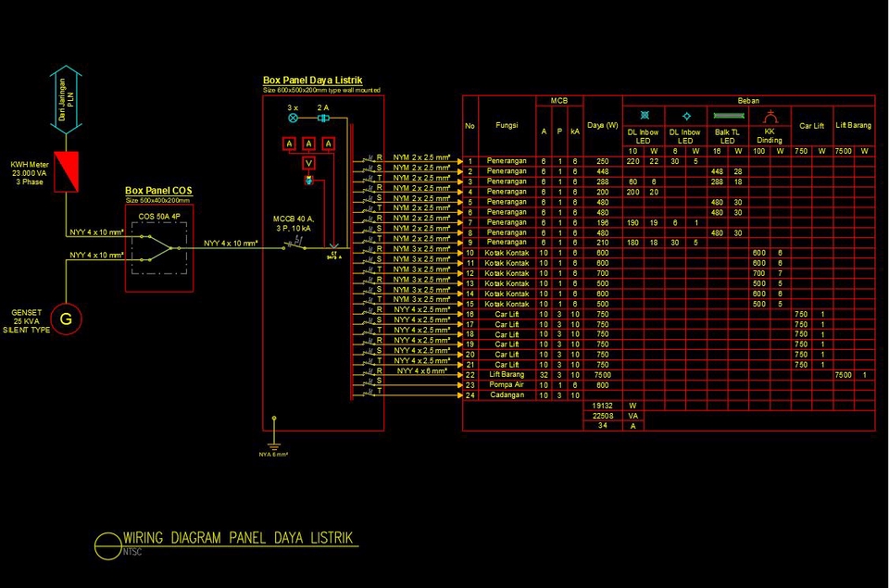The width and height of the screenshot is (889, 588).
Task: Select the "Balk TL LED" header cell
Action: (728, 136)
